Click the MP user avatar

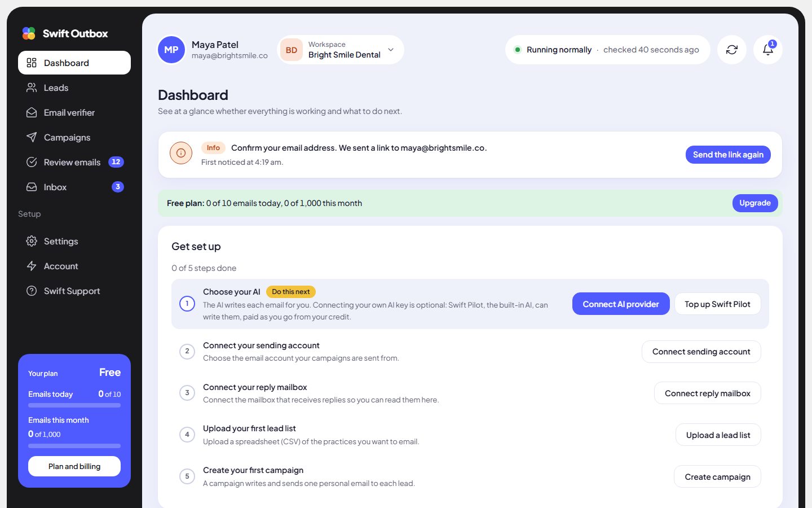[x=171, y=50]
